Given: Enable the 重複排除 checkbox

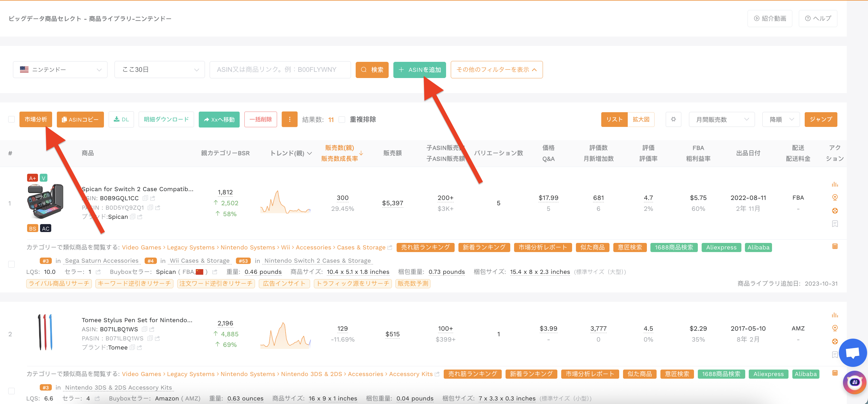Looking at the screenshot, I should pyautogui.click(x=342, y=119).
